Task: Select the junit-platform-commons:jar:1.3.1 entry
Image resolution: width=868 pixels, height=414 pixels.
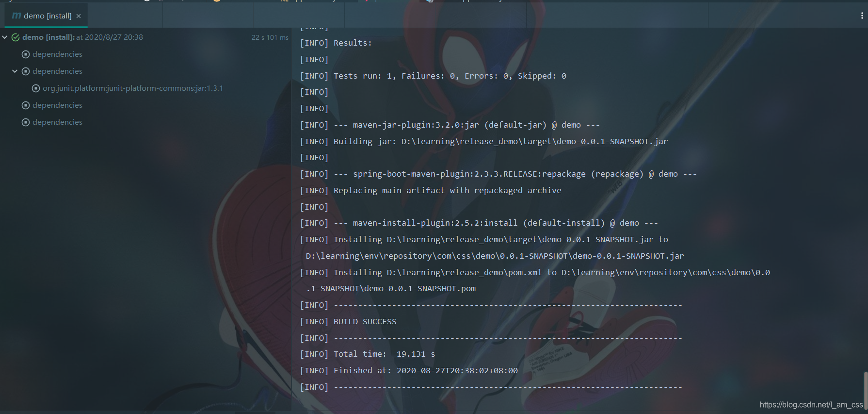Action: pyautogui.click(x=132, y=88)
